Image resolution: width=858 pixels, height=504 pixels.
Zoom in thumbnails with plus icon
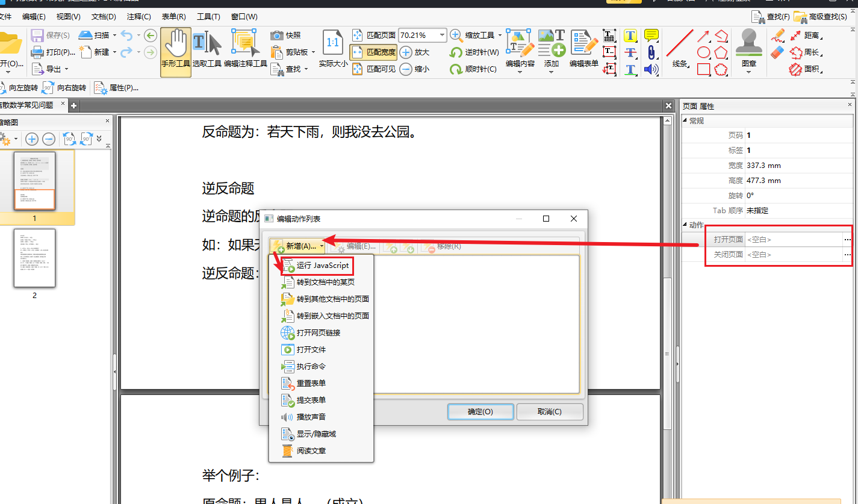(x=31, y=139)
